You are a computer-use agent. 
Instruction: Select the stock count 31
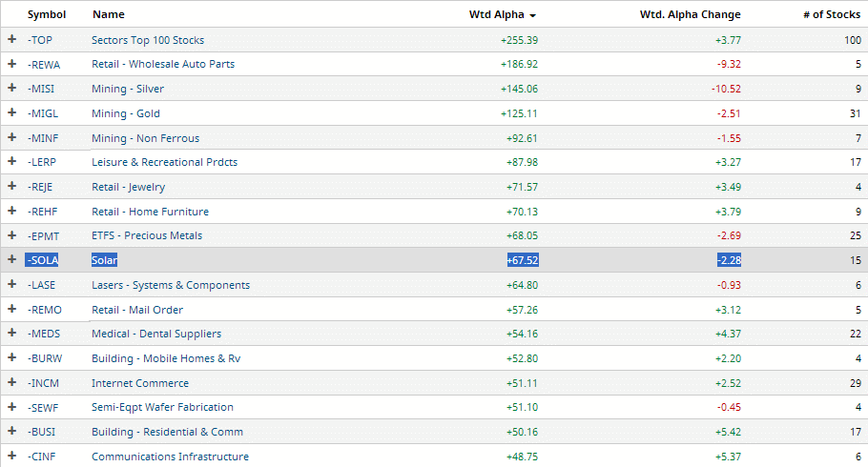tap(856, 113)
